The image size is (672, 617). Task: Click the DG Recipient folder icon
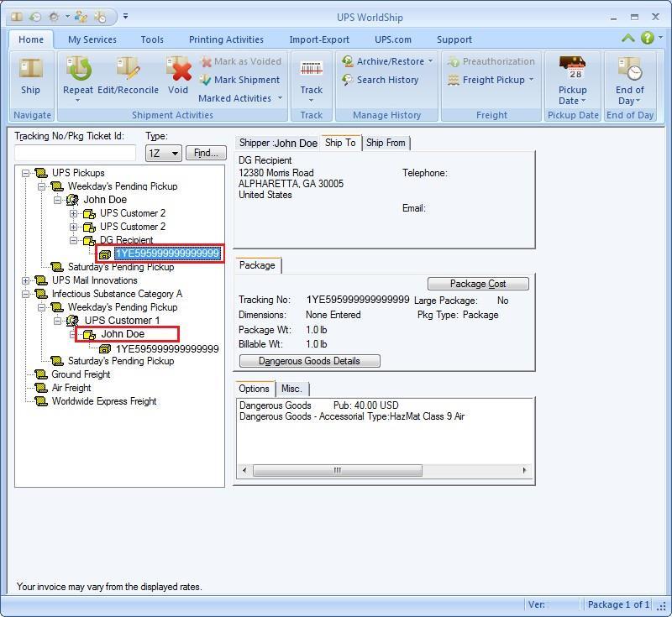pos(89,240)
